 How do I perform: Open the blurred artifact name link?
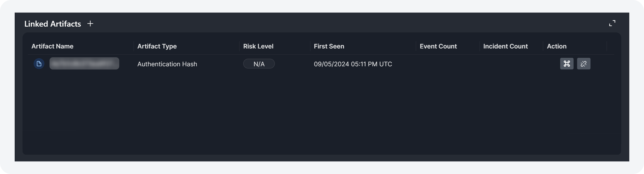(84, 63)
